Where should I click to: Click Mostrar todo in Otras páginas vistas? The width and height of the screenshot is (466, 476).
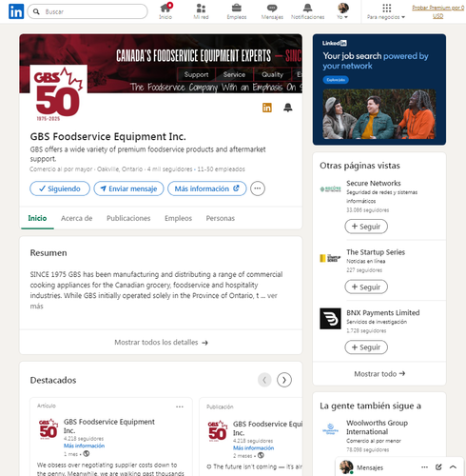coord(379,374)
